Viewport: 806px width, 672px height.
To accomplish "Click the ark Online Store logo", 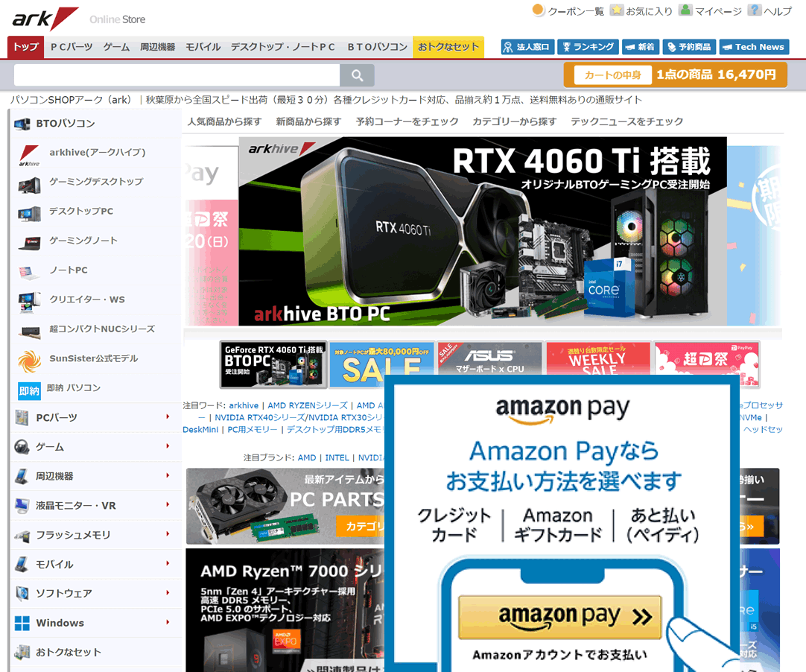I will pyautogui.click(x=79, y=19).
